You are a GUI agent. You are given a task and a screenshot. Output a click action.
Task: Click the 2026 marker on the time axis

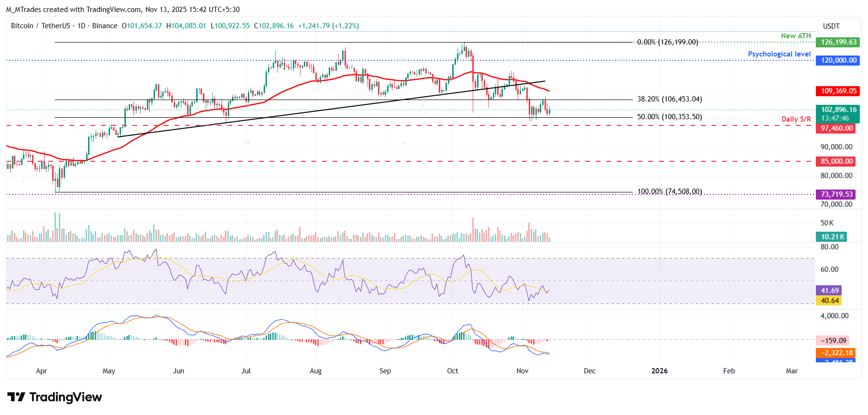[659, 371]
